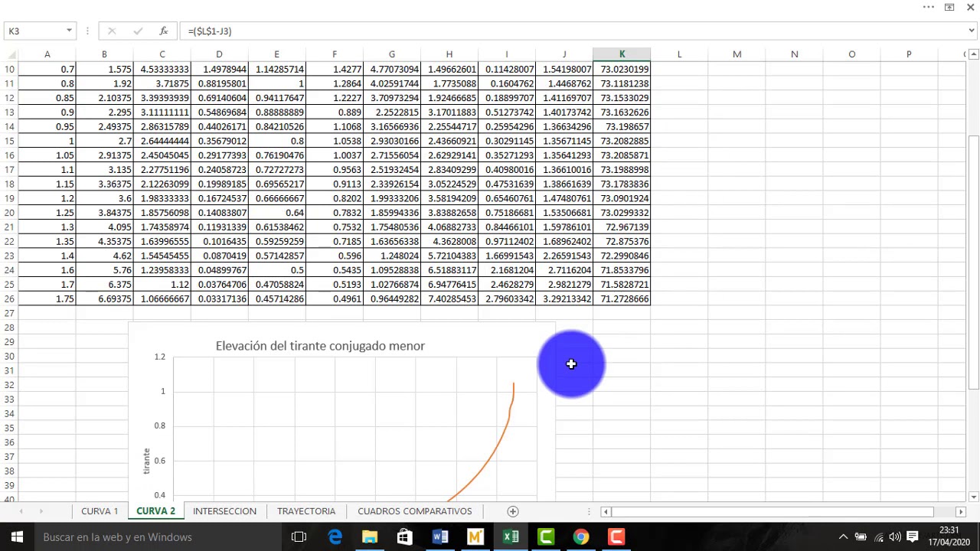This screenshot has height=551, width=980.
Task: Launch Microsoft Edge from the taskbar
Action: tap(335, 537)
